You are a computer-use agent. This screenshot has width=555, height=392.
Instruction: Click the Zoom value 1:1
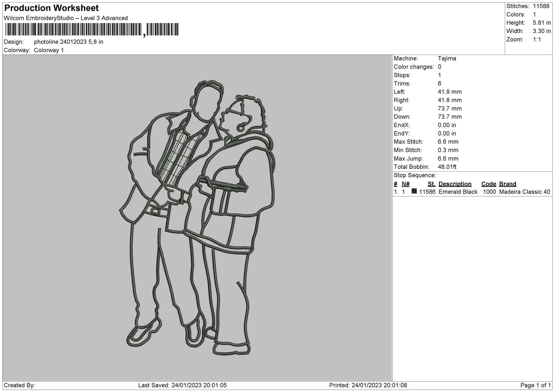click(537, 40)
